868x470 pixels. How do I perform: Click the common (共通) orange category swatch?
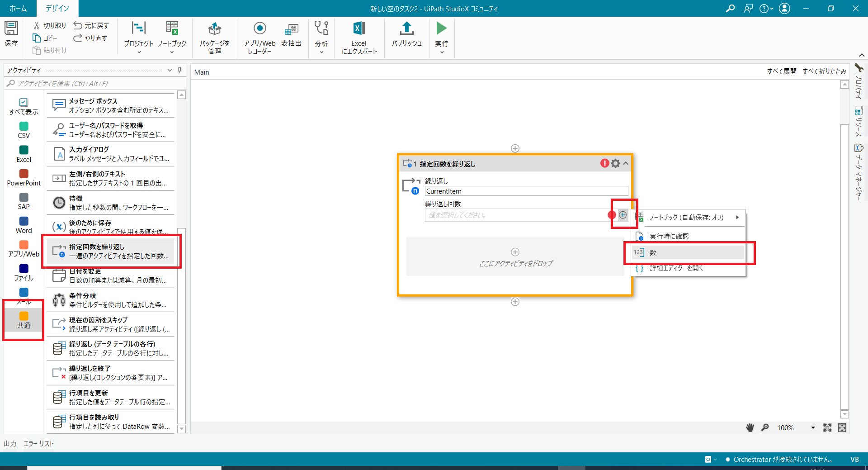24,316
